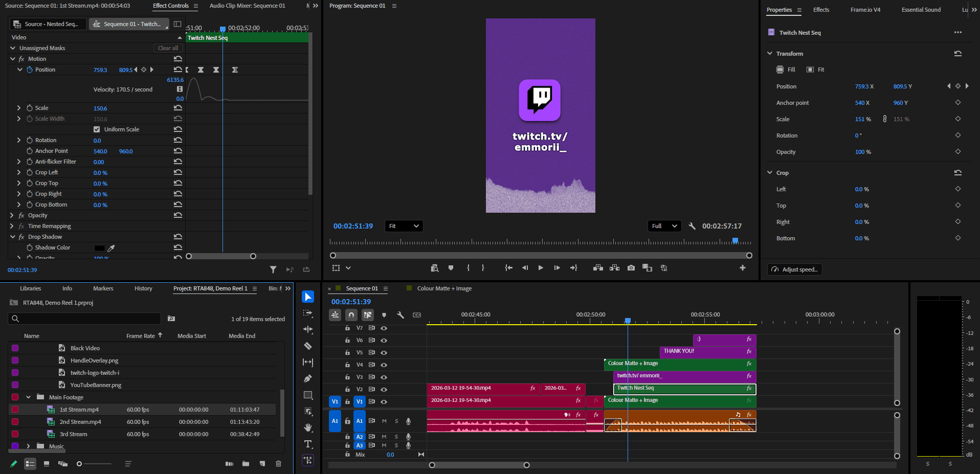Image resolution: width=980 pixels, height=474 pixels.
Task: Reset Transform in Properties panel
Action: 958,53
